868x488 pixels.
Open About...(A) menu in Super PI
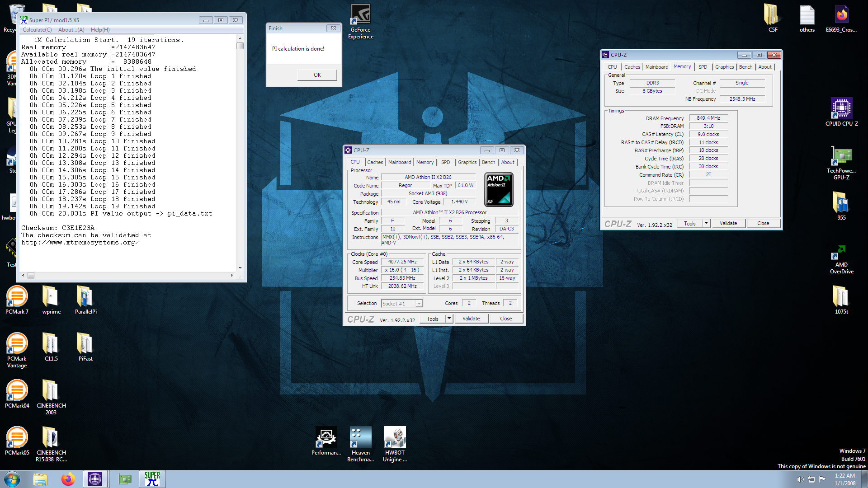tap(71, 30)
